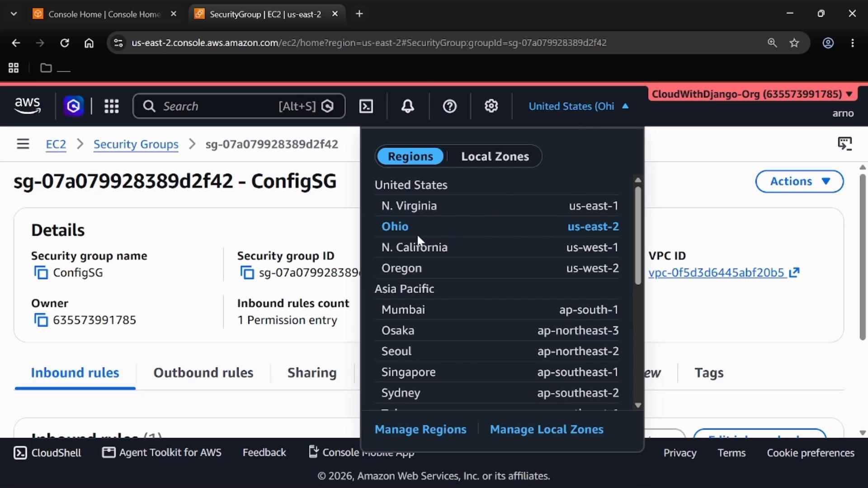Viewport: 868px width, 488px height.
Task: Click the browser home icon
Action: tap(89, 43)
